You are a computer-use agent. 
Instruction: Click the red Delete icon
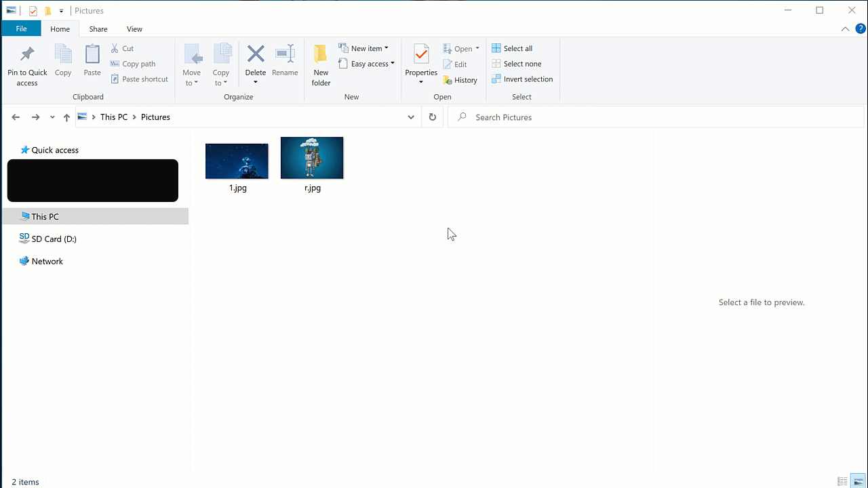point(256,54)
